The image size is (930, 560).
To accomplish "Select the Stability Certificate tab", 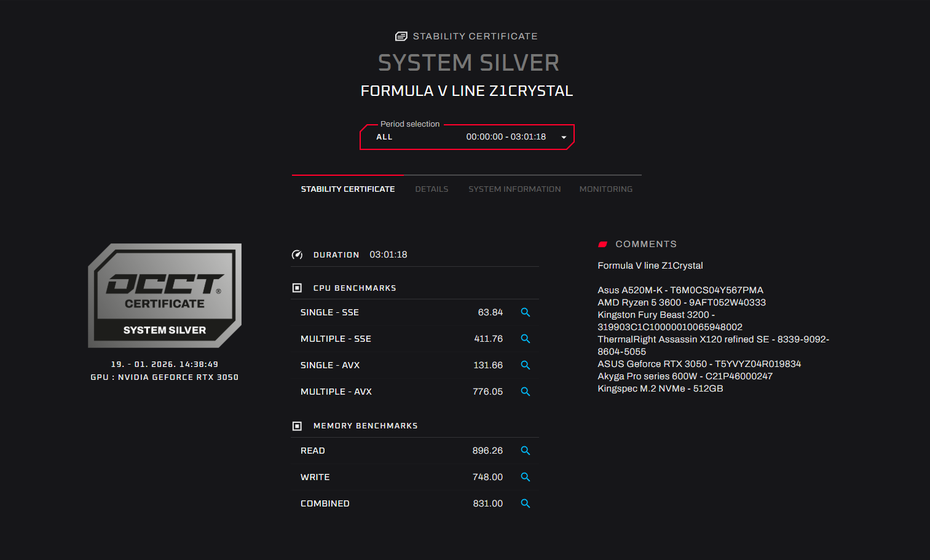I will coord(348,189).
